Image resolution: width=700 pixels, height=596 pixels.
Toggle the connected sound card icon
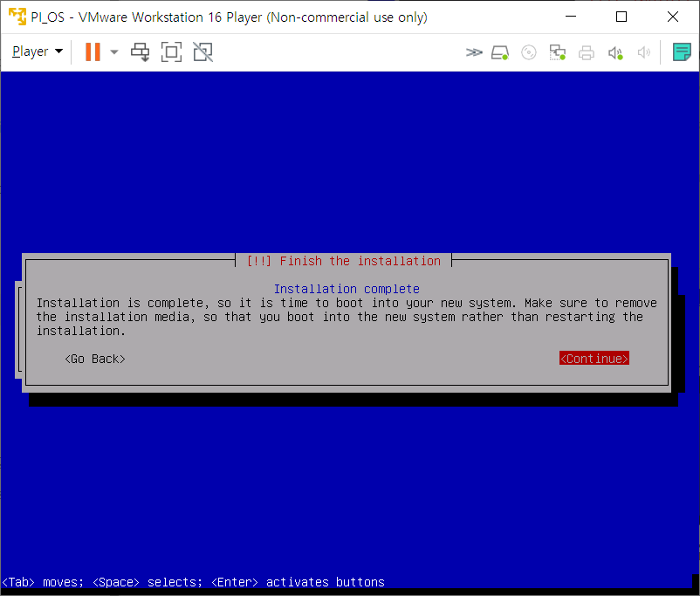pos(615,52)
